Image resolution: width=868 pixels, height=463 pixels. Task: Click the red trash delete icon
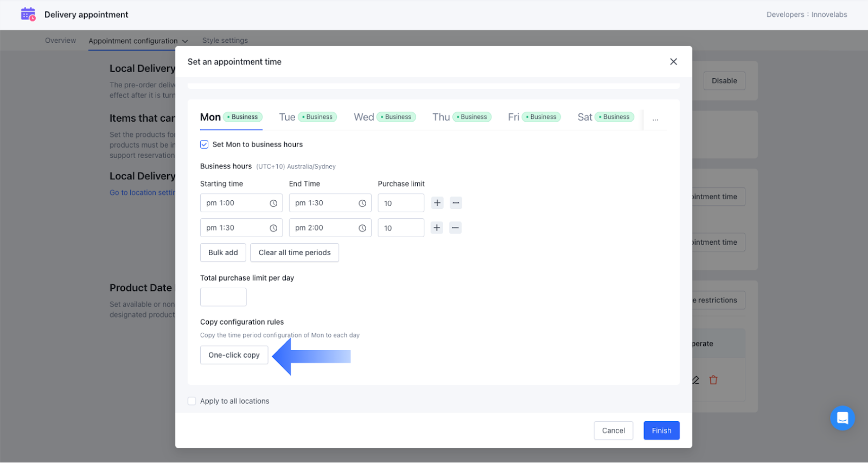pos(713,380)
